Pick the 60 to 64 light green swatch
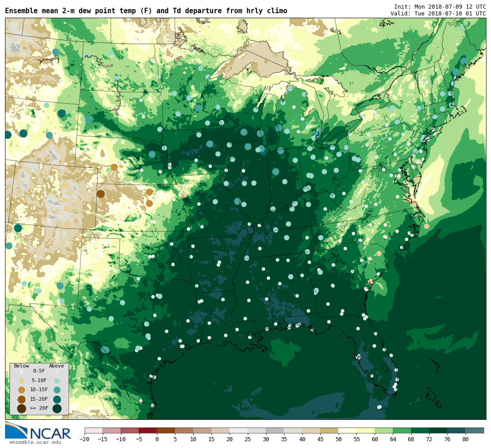Screen dimensions: 491x448 click(384, 430)
